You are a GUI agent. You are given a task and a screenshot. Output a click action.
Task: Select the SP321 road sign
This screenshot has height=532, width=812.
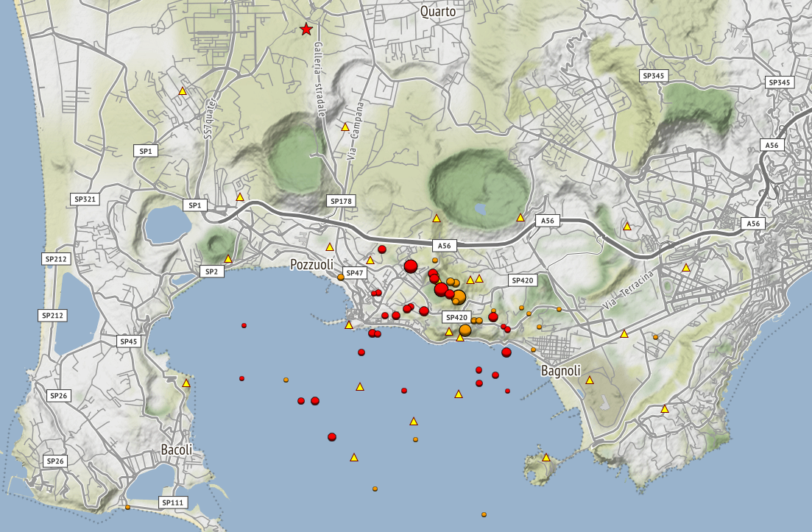tap(85, 199)
